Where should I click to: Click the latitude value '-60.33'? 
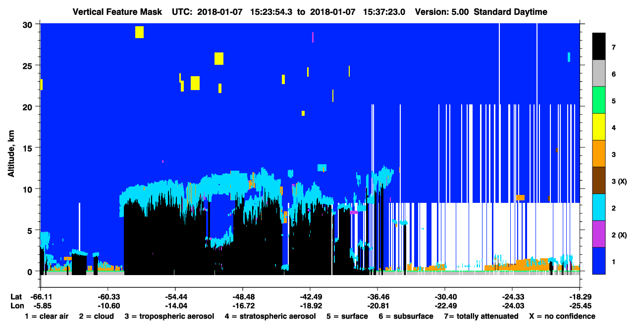coord(107,297)
